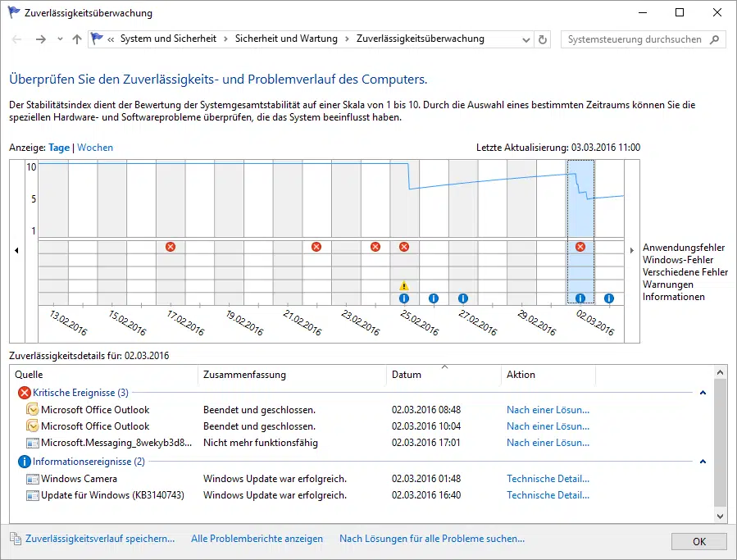Navigate forward with the forward arrow

pyautogui.click(x=41, y=39)
